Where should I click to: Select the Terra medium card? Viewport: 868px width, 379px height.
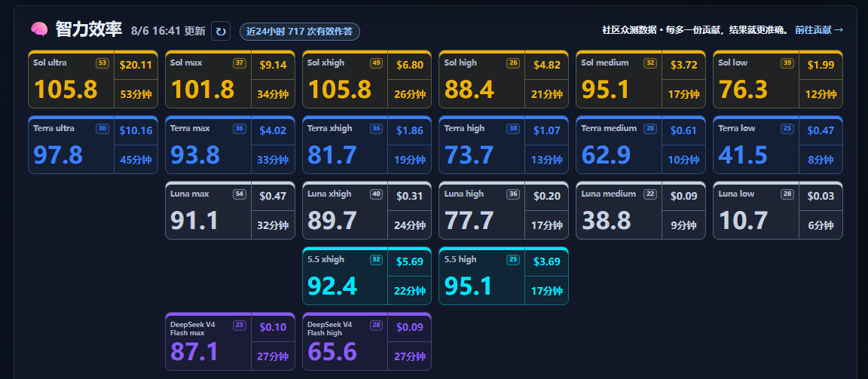coord(641,145)
